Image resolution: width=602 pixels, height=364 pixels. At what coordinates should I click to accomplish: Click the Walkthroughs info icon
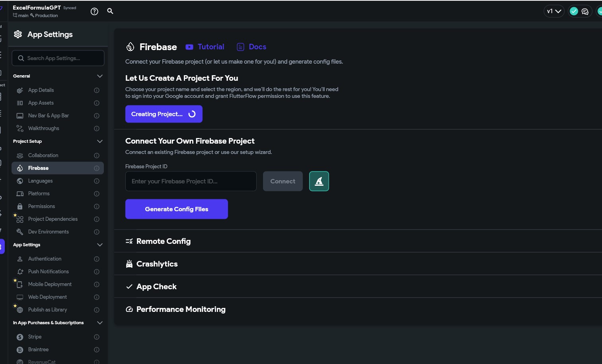(x=97, y=128)
